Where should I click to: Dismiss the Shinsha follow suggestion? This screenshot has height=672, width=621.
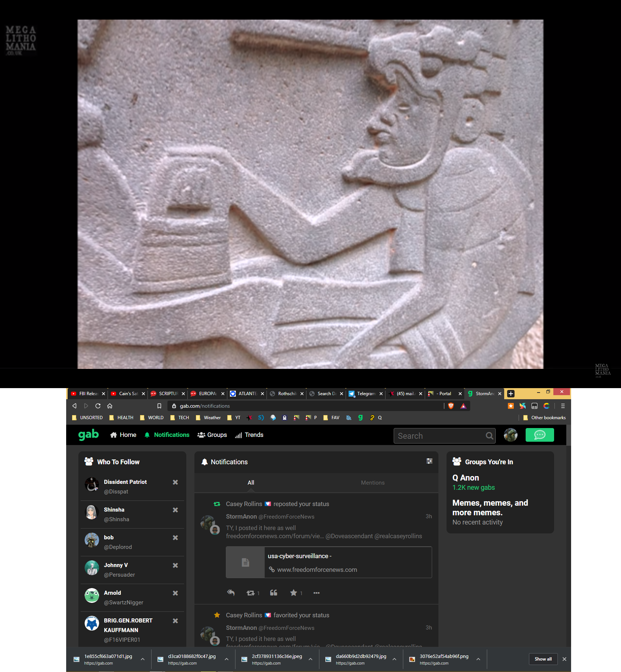175,510
